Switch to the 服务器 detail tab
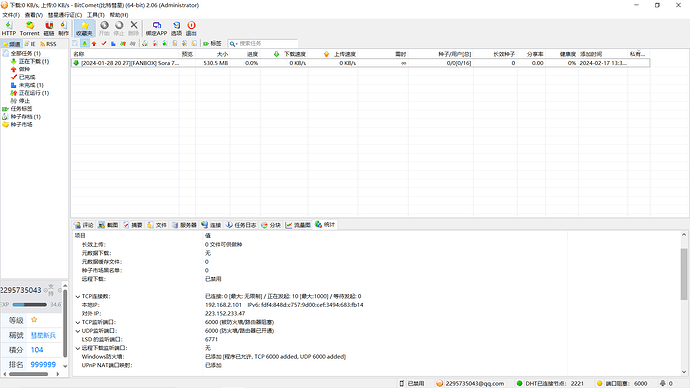This screenshot has width=690, height=388. tap(184, 225)
